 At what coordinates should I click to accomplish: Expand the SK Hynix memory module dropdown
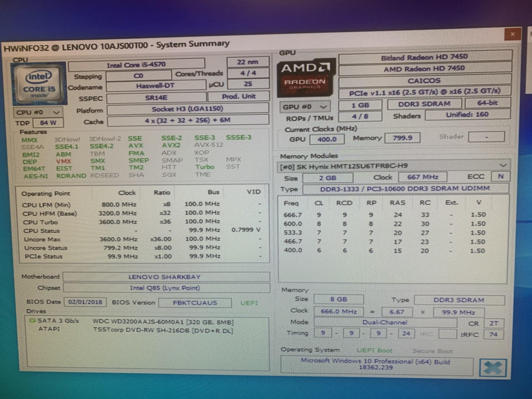click(394, 166)
